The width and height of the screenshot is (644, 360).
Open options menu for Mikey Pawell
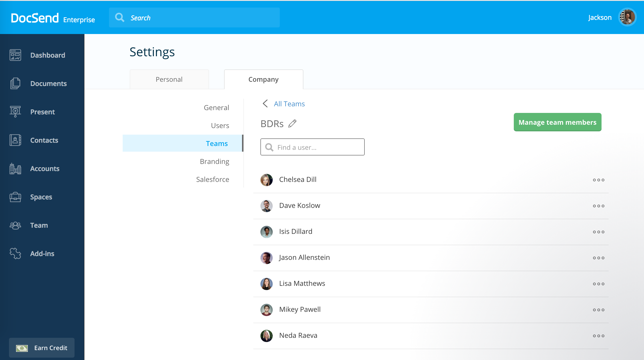(598, 310)
